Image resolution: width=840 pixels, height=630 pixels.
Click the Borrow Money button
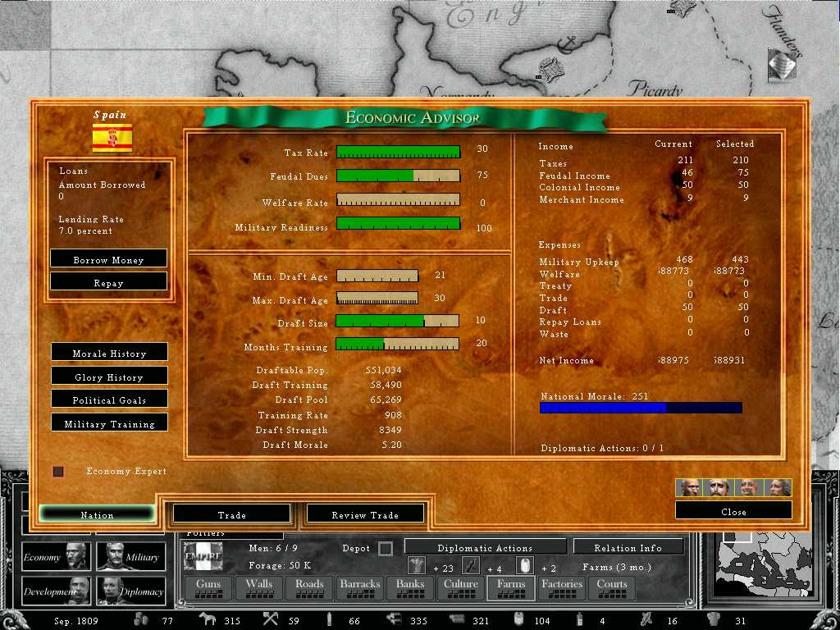tap(108, 259)
